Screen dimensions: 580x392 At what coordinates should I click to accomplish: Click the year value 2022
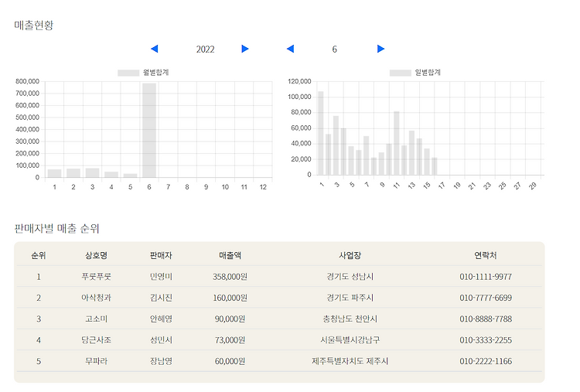pyautogui.click(x=205, y=49)
